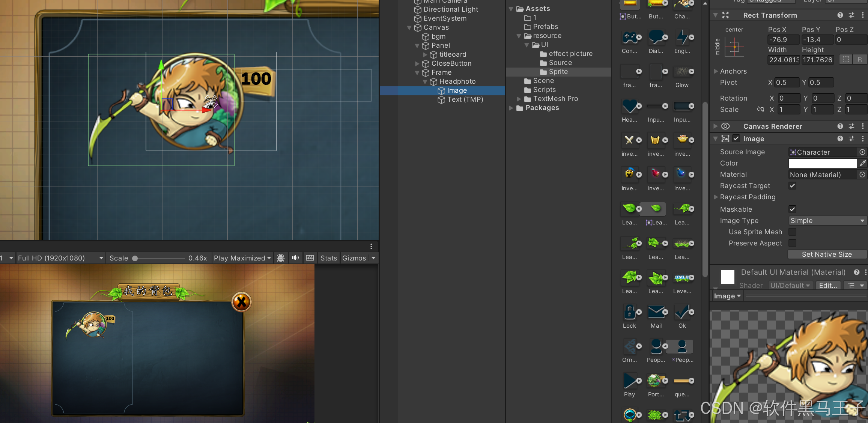This screenshot has height=423, width=868.
Task: Mute audio with the speaker icon
Action: tap(295, 258)
